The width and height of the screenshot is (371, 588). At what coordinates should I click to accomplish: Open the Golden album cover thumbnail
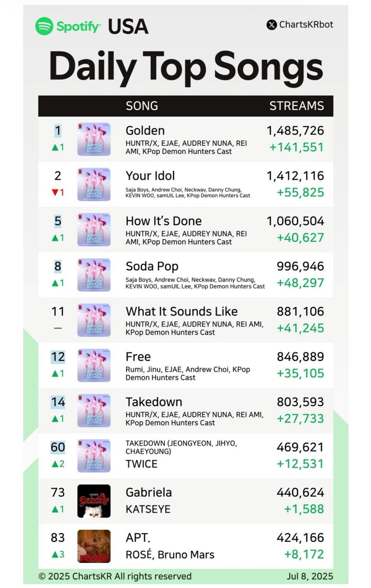(94, 139)
